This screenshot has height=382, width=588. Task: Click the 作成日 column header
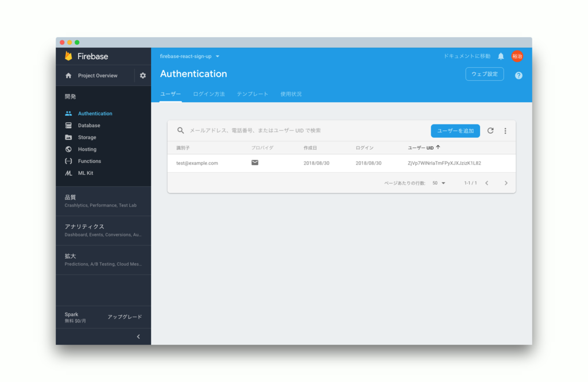[x=310, y=148]
